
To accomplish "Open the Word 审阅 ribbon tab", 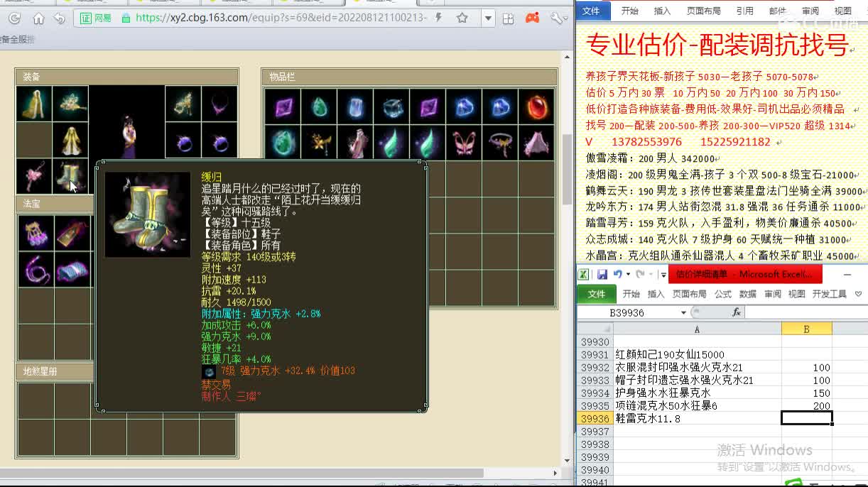I will coord(810,11).
